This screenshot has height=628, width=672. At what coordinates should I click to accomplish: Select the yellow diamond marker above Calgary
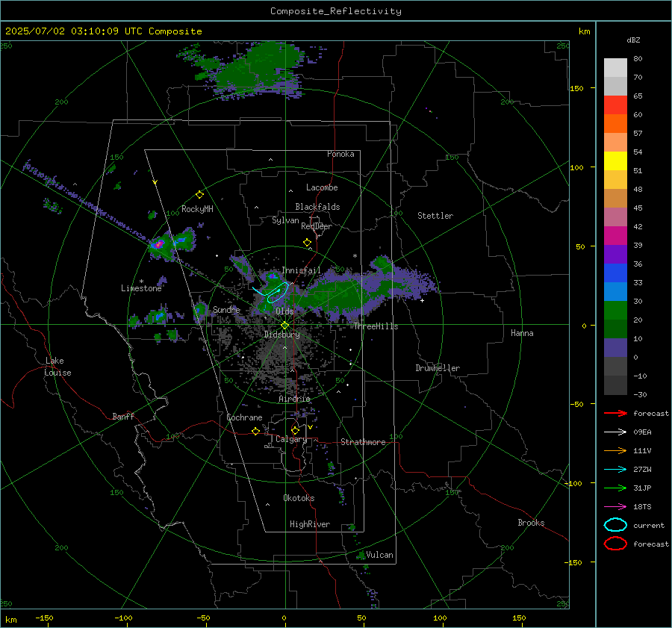click(295, 430)
